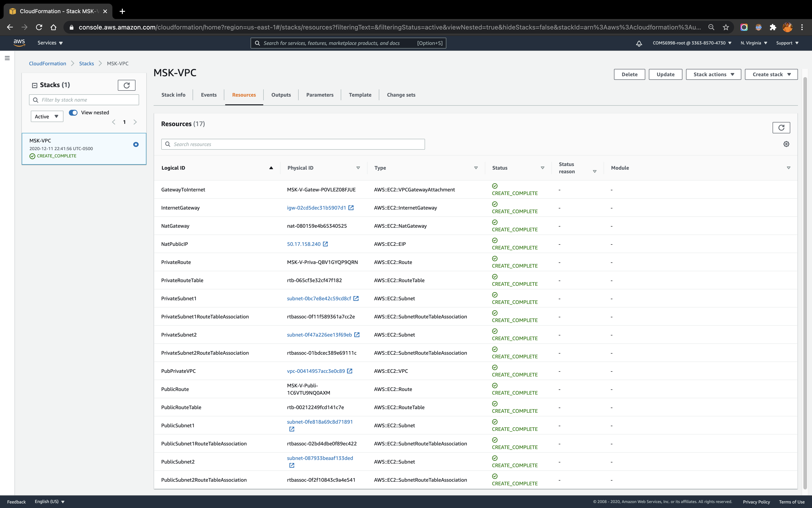The height and width of the screenshot is (508, 812).
Task: Click the Filter by stack name field
Action: [84, 100]
